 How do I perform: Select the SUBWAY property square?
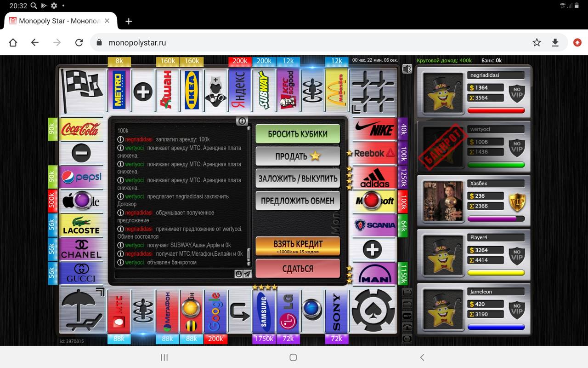point(264,90)
